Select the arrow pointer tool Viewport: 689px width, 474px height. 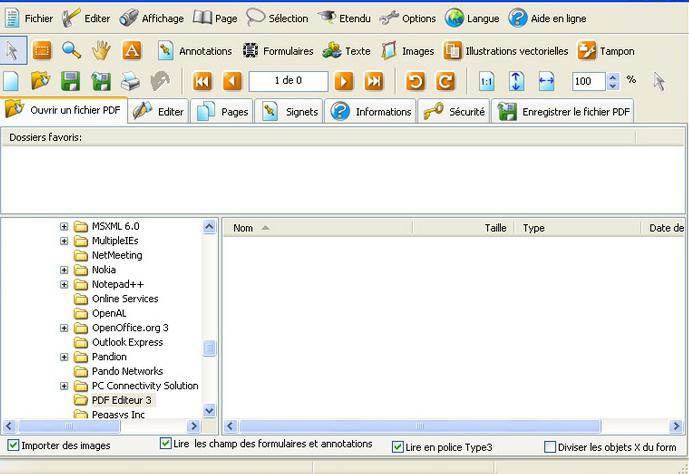13,51
